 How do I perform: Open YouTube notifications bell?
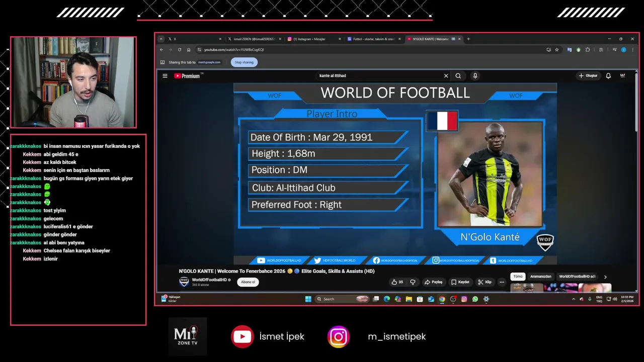[608, 76]
